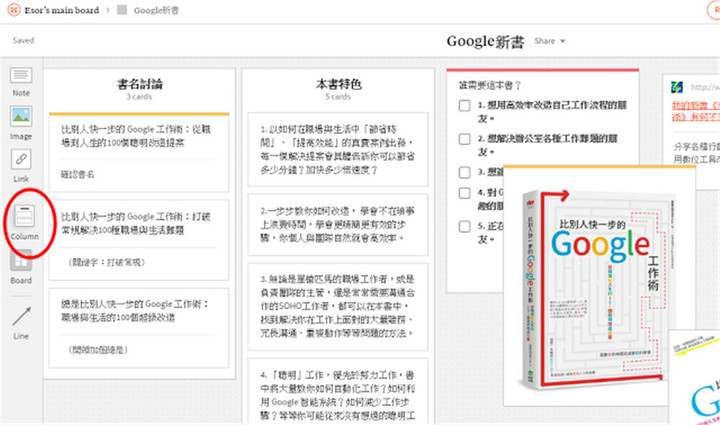Open the red hyperlink title in link card
This screenshot has width=720, height=425.
[x=696, y=111]
